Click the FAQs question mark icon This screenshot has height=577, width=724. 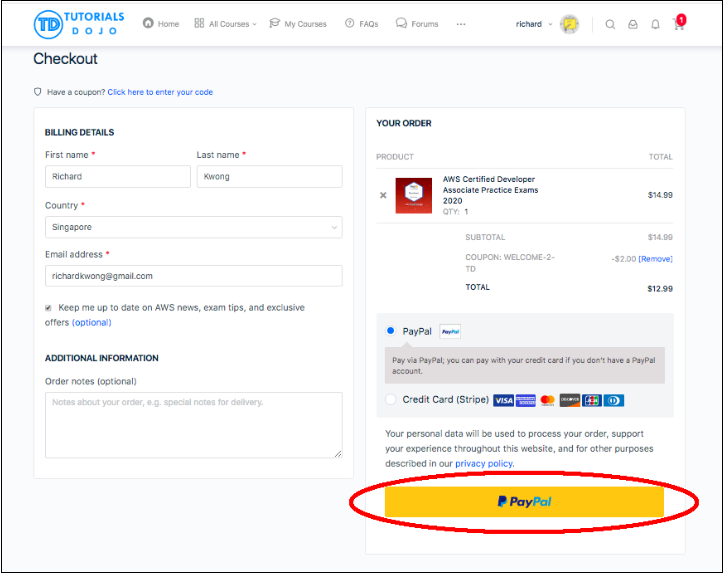(350, 23)
